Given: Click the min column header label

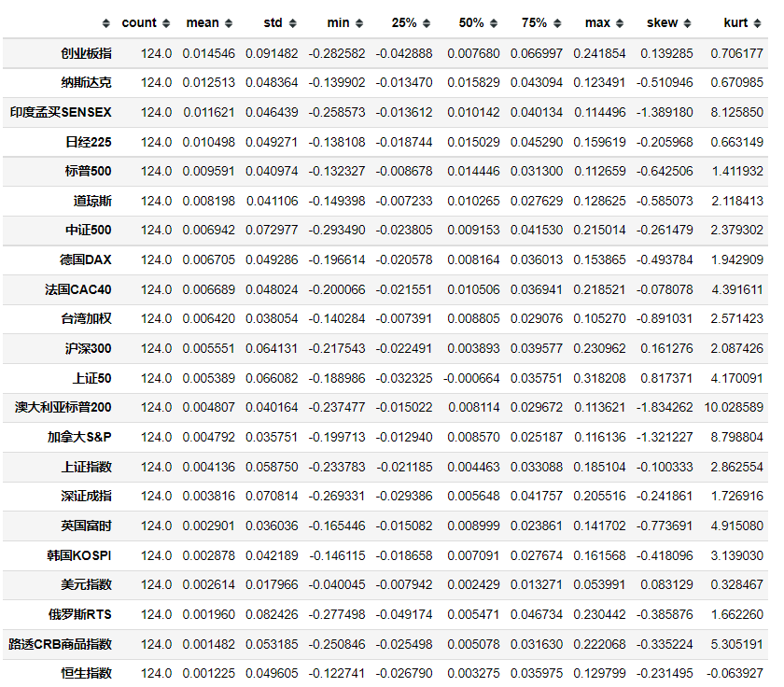Looking at the screenshot, I should 338,23.
